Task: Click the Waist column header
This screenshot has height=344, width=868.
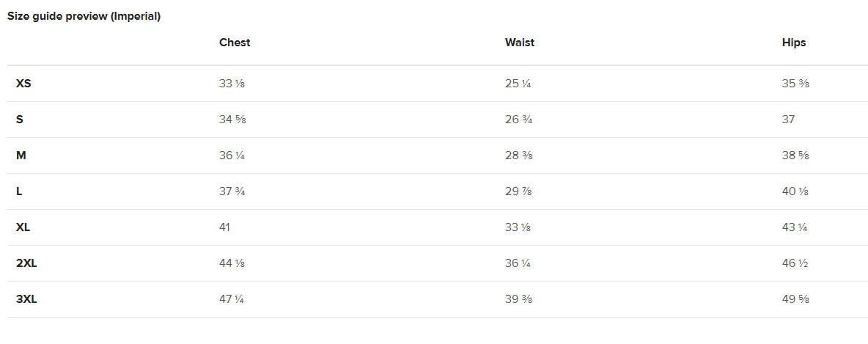Action: click(x=519, y=43)
